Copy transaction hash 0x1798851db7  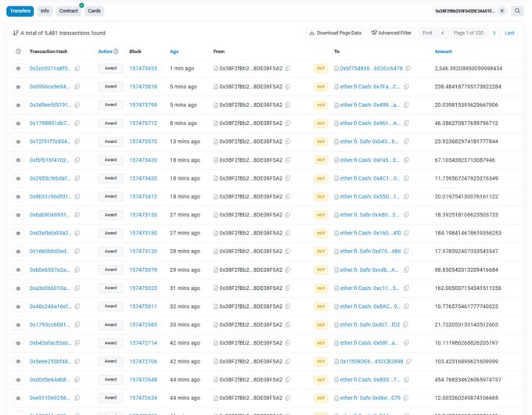(77, 123)
